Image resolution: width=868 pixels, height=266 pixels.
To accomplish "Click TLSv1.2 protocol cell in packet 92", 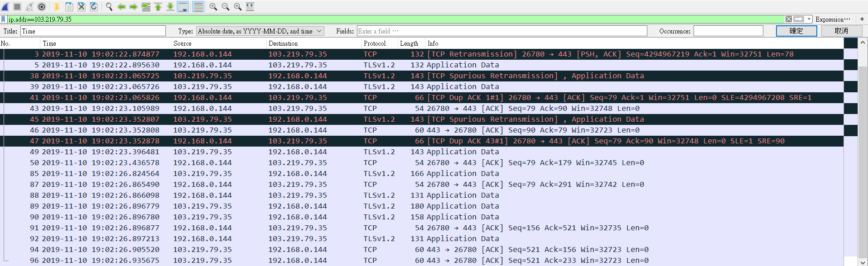I will (379, 239).
